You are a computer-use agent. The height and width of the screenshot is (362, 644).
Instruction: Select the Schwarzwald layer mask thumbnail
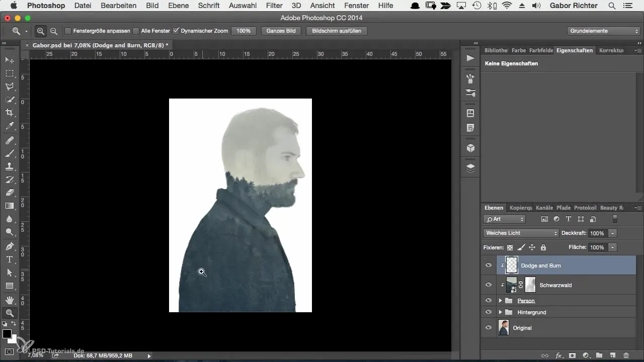click(530, 285)
